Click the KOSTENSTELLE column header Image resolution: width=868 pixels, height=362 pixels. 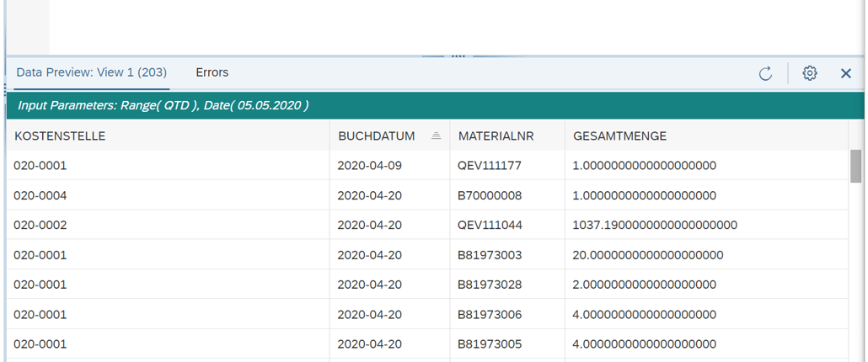tap(61, 136)
